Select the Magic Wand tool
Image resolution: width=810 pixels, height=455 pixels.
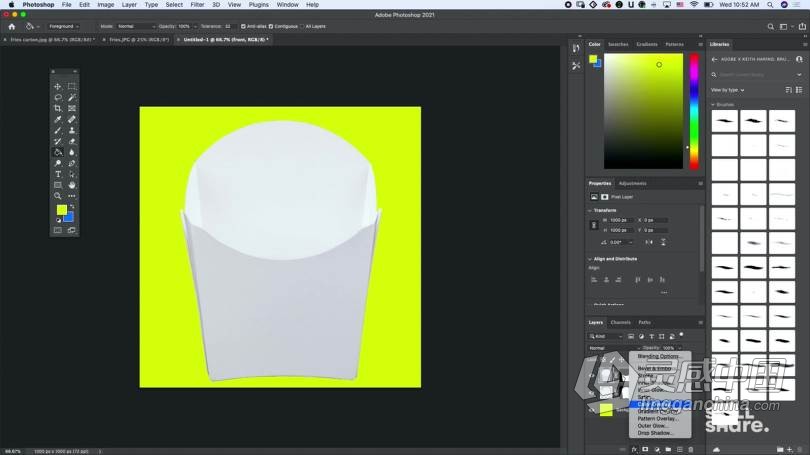(x=72, y=97)
